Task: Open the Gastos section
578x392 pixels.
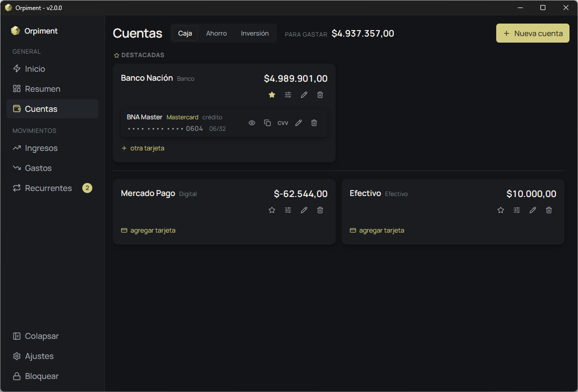Action: pos(52,168)
